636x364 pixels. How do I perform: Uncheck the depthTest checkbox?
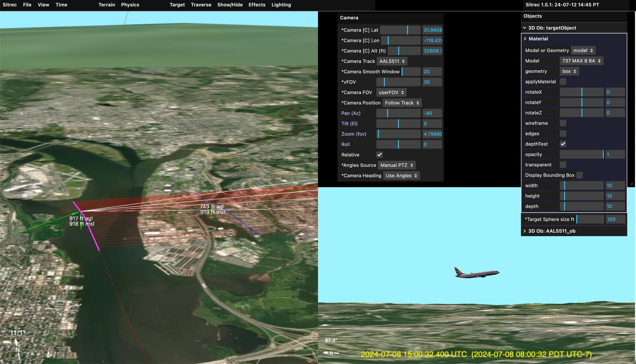(563, 144)
